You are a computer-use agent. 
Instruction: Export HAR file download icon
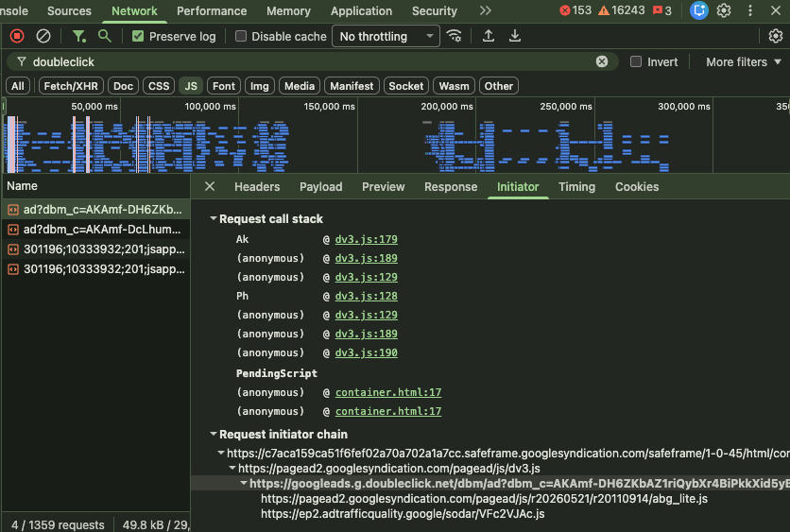pos(515,36)
